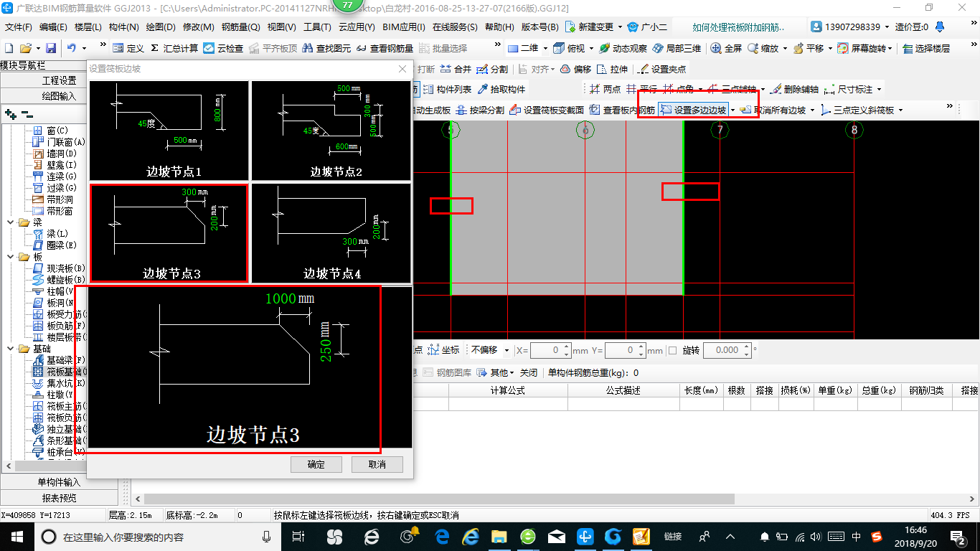Expand the 尺寸标注 dimension dropdown
The image size is (980, 551).
(879, 89)
